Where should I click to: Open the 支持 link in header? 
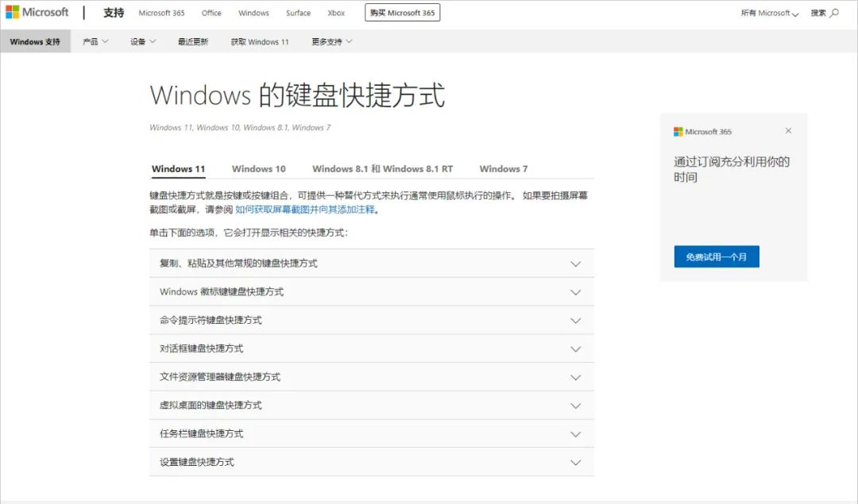pyautogui.click(x=114, y=13)
